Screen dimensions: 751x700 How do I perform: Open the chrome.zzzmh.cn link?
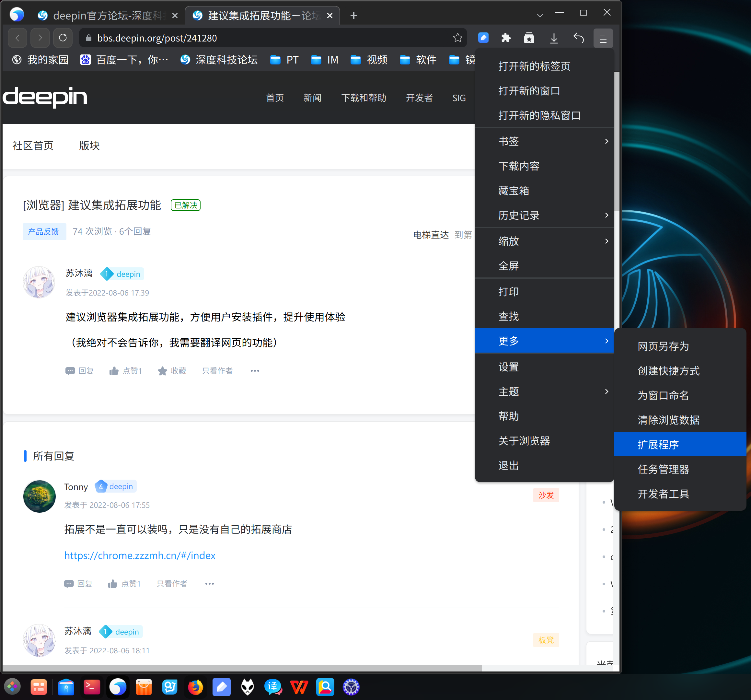tap(140, 555)
